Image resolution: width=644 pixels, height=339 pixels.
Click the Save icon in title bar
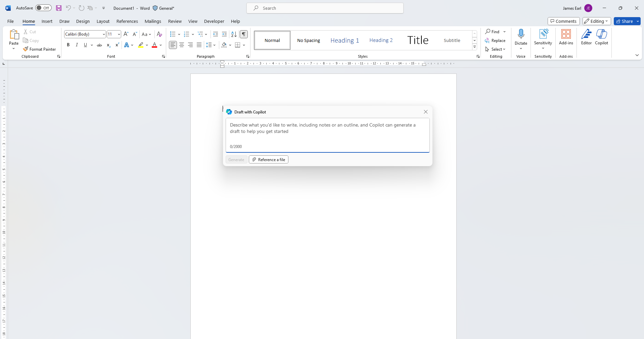click(59, 8)
